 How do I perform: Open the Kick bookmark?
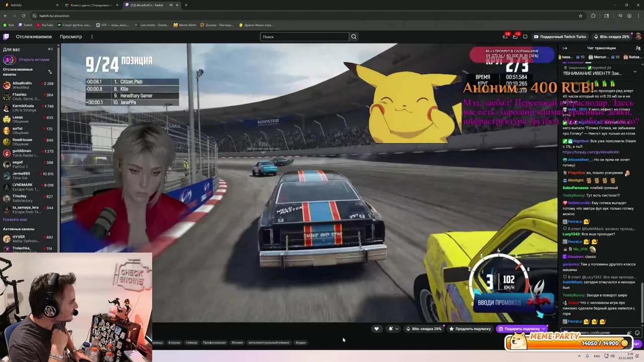coord(9,25)
